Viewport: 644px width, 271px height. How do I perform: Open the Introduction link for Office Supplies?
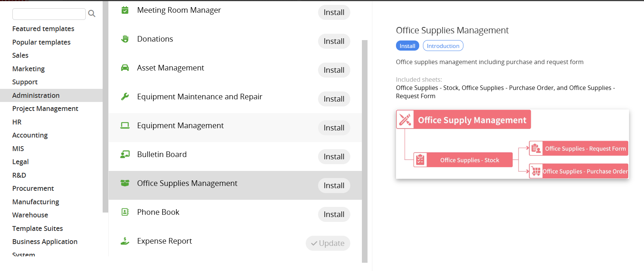coord(443,46)
